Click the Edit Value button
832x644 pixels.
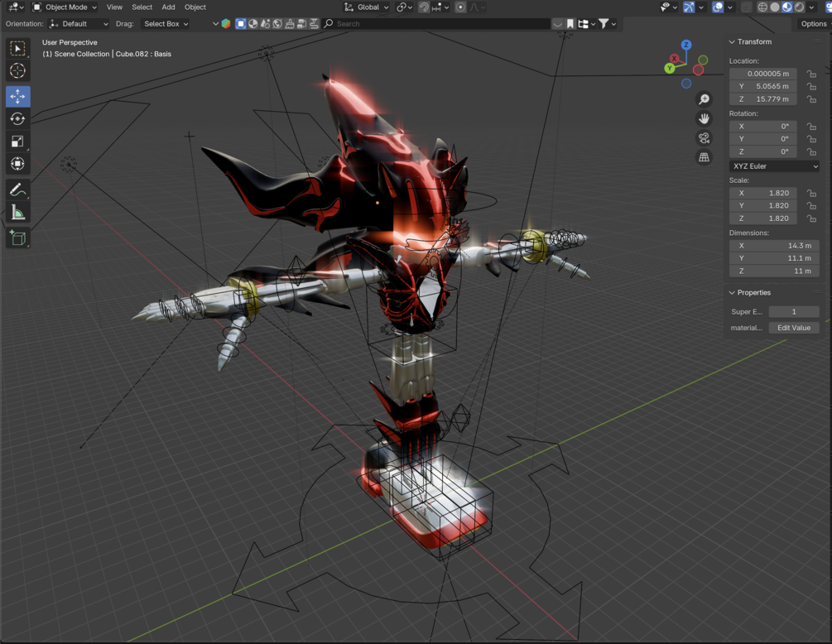click(794, 328)
